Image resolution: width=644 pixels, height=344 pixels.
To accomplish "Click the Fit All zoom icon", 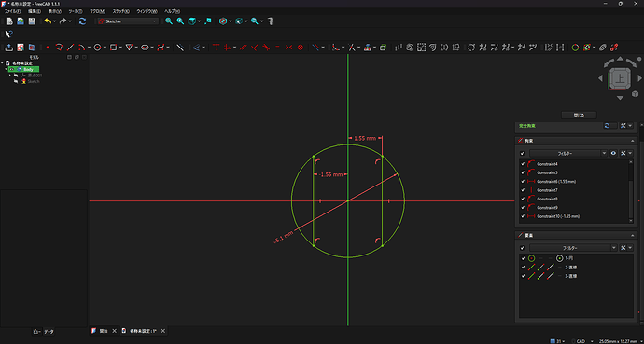I will 169,21.
